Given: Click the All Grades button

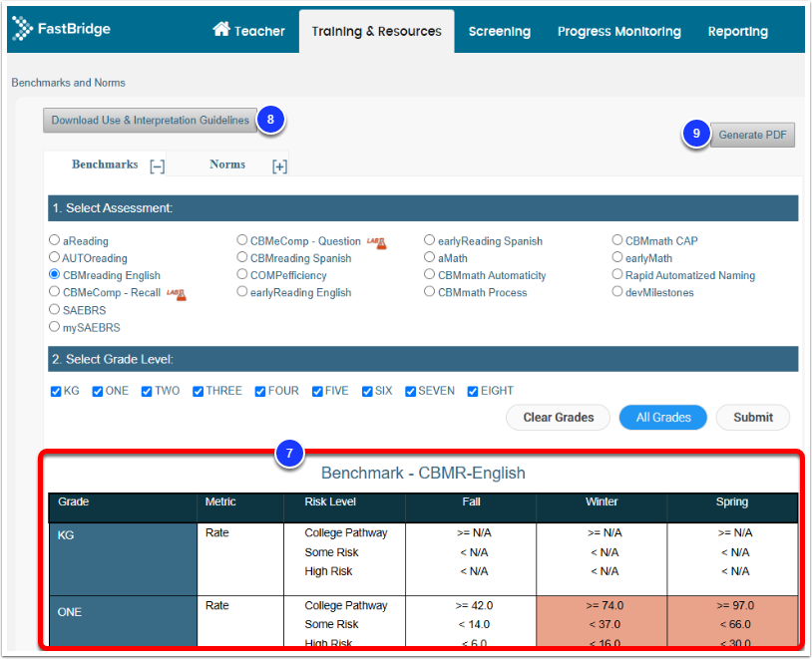Looking at the screenshot, I should [663, 418].
